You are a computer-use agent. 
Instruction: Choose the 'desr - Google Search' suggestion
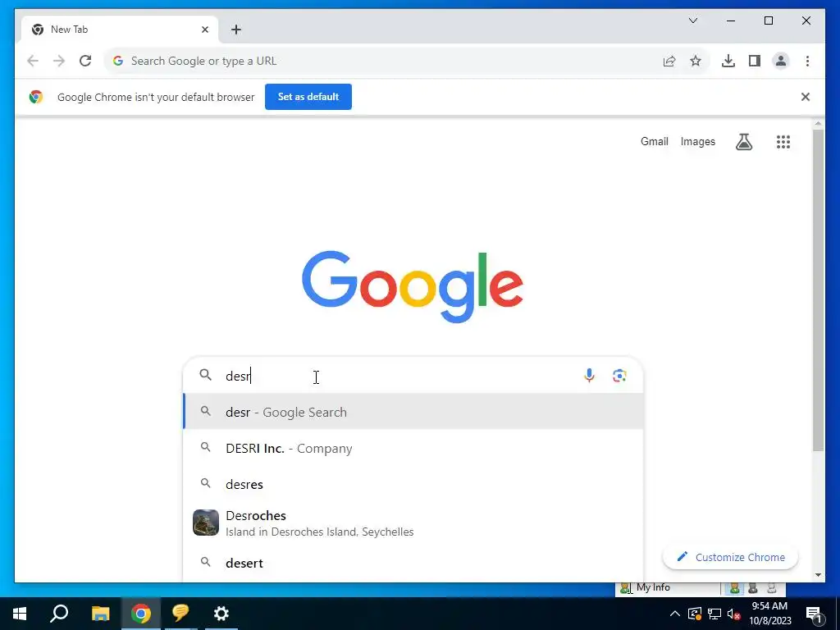pos(413,412)
